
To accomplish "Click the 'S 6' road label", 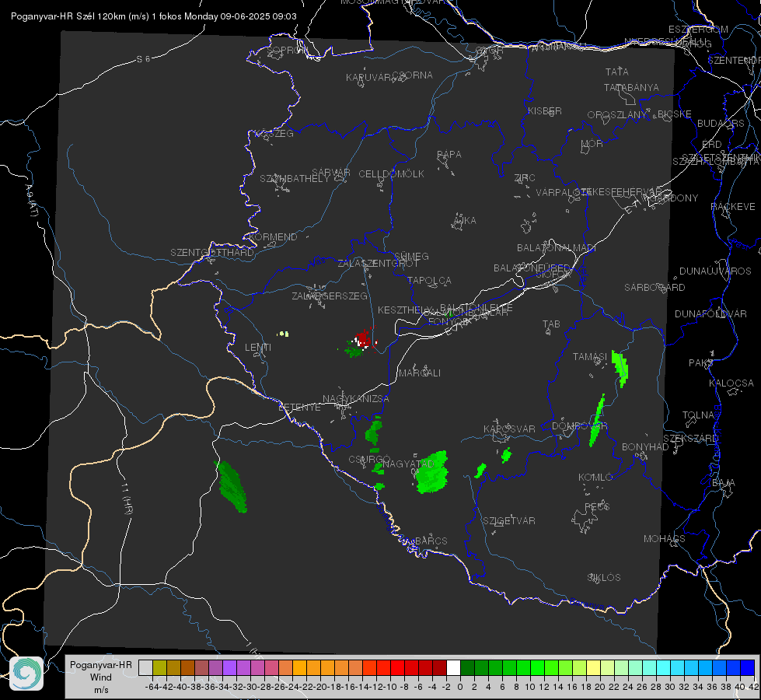I will pyautogui.click(x=143, y=59).
